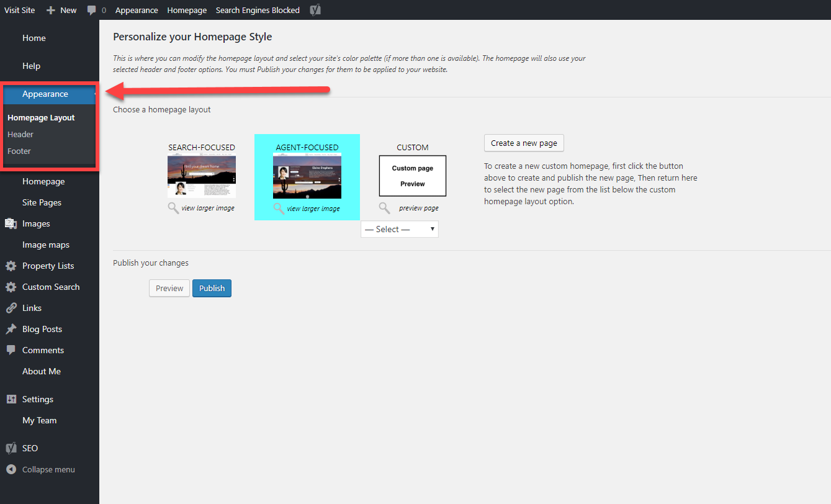831x504 pixels.
Task: Open Images via its camera sidebar icon
Action: click(11, 223)
